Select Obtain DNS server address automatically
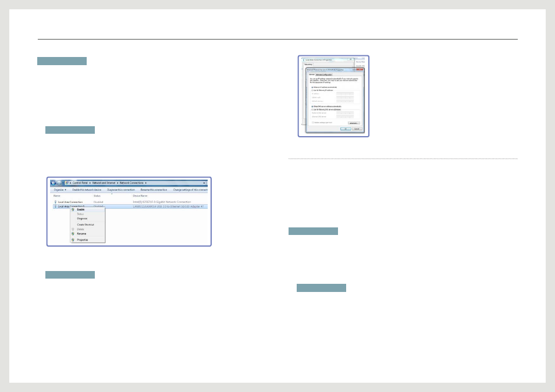This screenshot has width=555, height=392. point(326,106)
